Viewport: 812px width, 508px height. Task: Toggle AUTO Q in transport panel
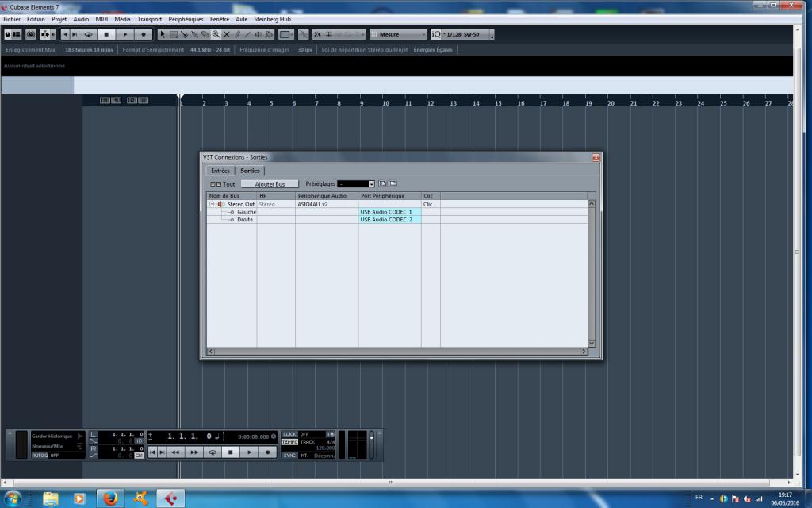[x=40, y=456]
